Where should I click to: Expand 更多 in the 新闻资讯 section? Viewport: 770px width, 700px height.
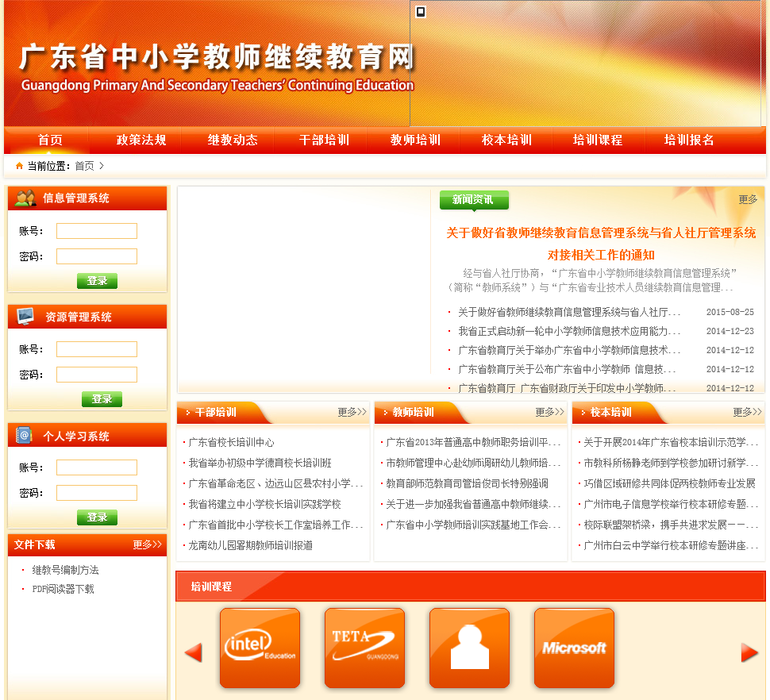[x=748, y=199]
